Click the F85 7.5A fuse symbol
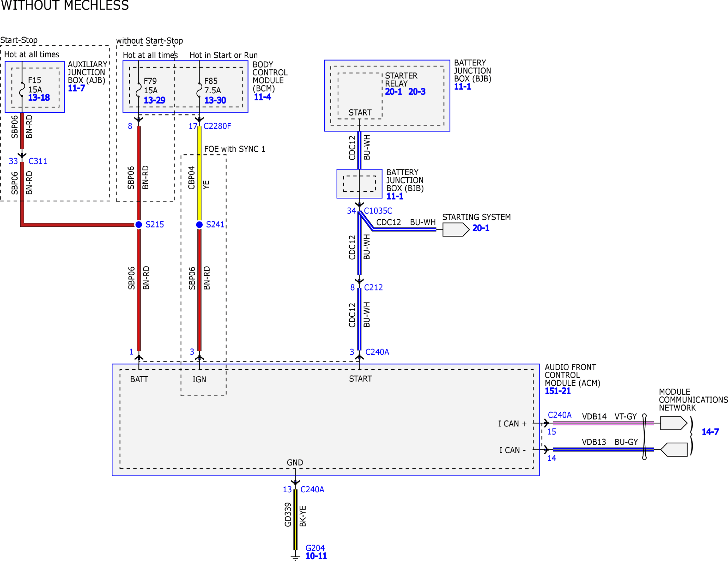 [199, 90]
